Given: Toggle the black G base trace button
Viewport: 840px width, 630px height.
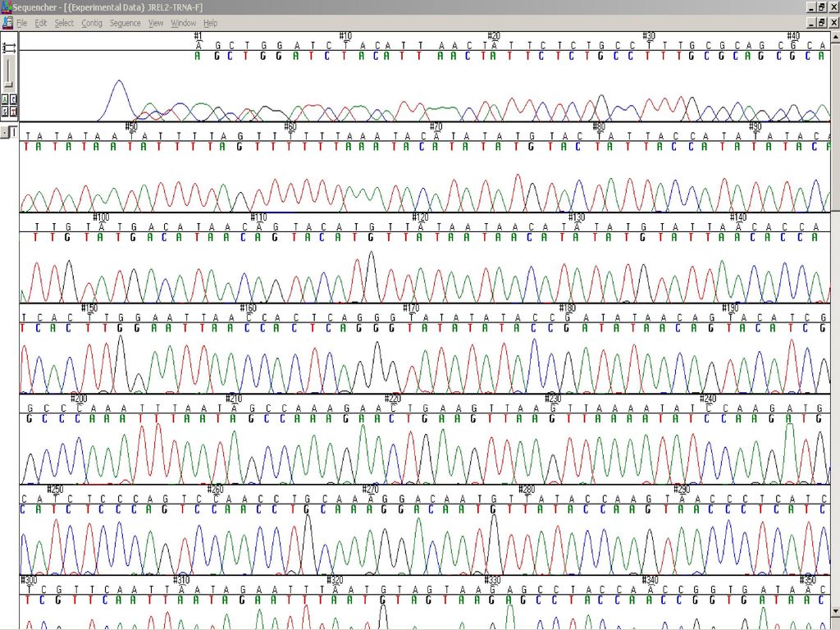Looking at the screenshot, I should tap(5, 112).
